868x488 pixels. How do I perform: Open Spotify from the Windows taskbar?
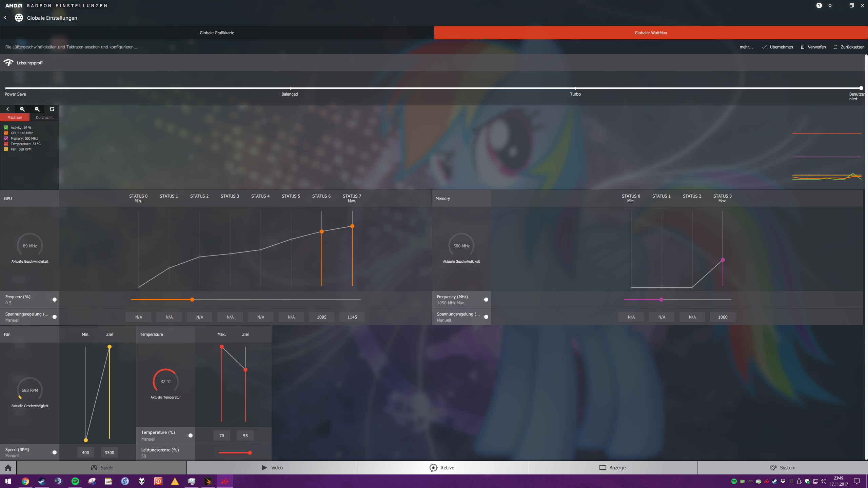[75, 481]
